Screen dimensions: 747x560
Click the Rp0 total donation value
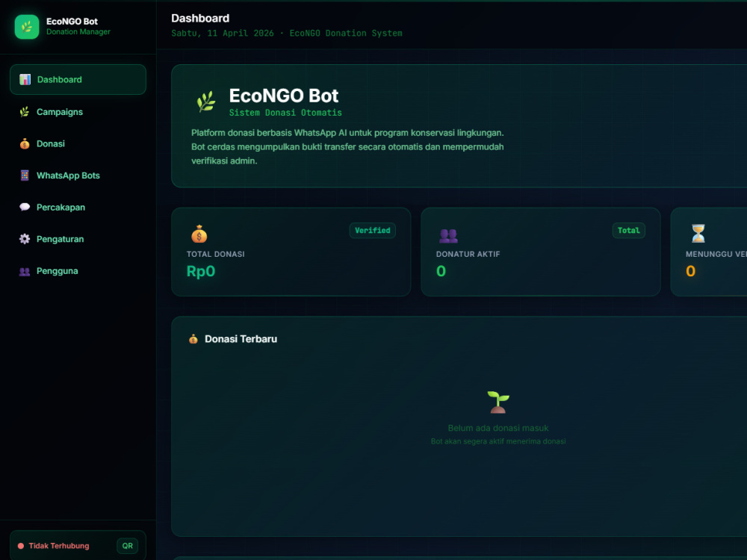200,272
